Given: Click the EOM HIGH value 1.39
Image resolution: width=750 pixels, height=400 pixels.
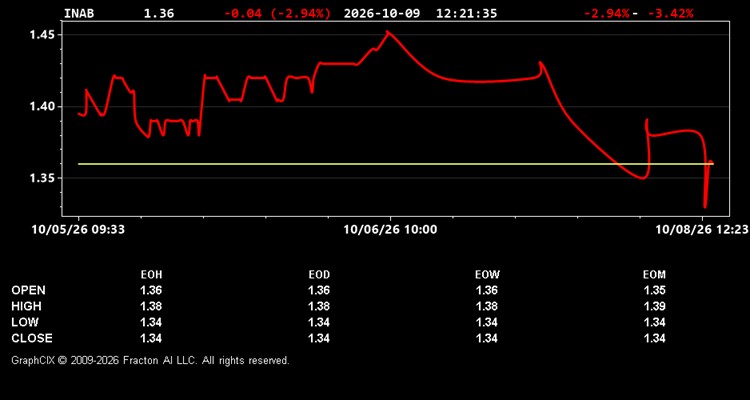Looking at the screenshot, I should tap(654, 306).
